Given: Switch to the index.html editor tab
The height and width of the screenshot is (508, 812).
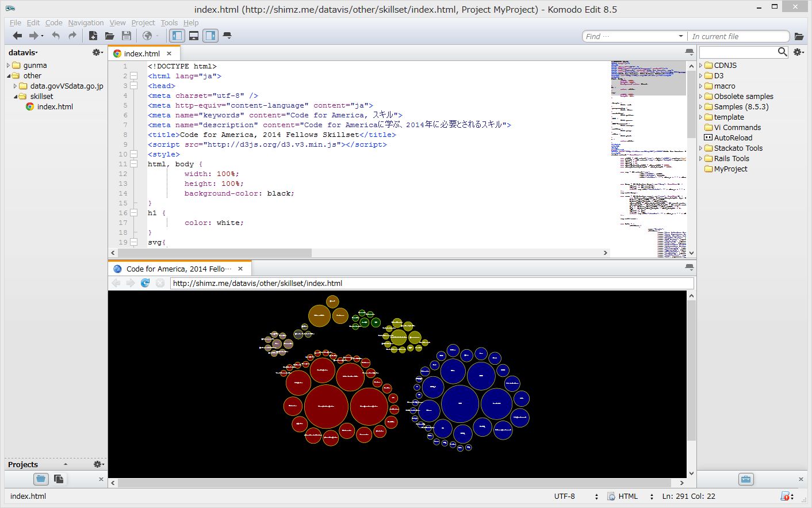Looking at the screenshot, I should (x=141, y=54).
